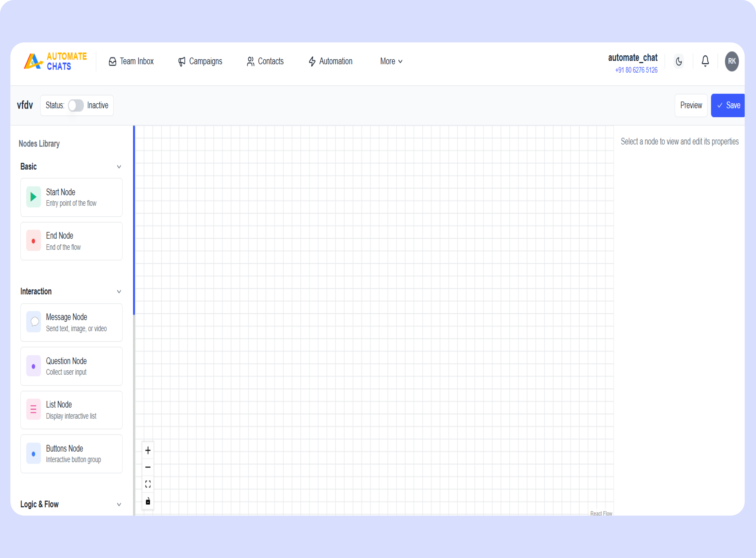The height and width of the screenshot is (558, 756).
Task: Click the fit-view icon in canvas controls
Action: click(x=148, y=484)
